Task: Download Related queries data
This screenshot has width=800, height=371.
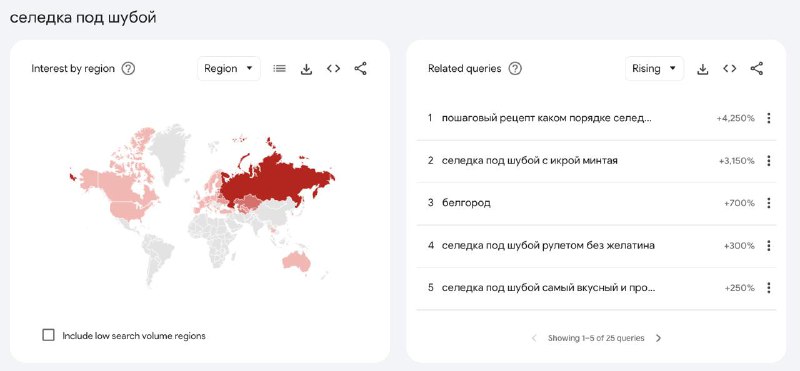Action: click(703, 69)
